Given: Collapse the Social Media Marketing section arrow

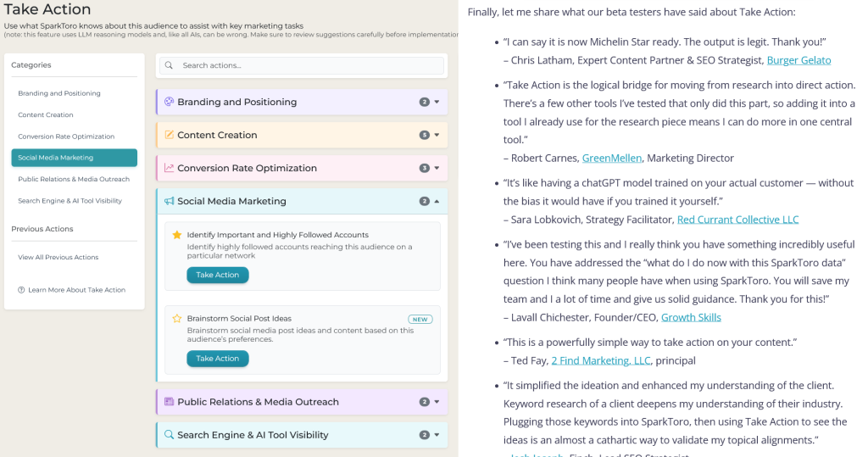Looking at the screenshot, I should click(437, 202).
